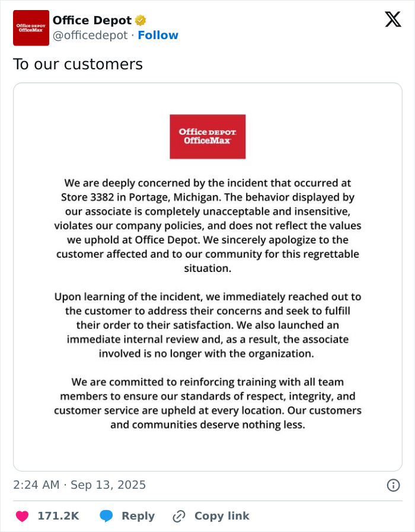
Task: Click the Reply label to respond
Action: coord(138,515)
